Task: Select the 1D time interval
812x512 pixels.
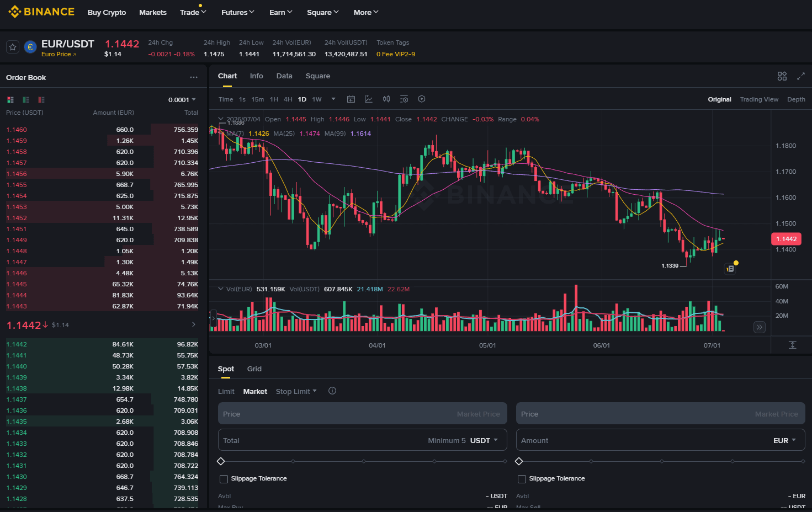Action: pos(302,99)
